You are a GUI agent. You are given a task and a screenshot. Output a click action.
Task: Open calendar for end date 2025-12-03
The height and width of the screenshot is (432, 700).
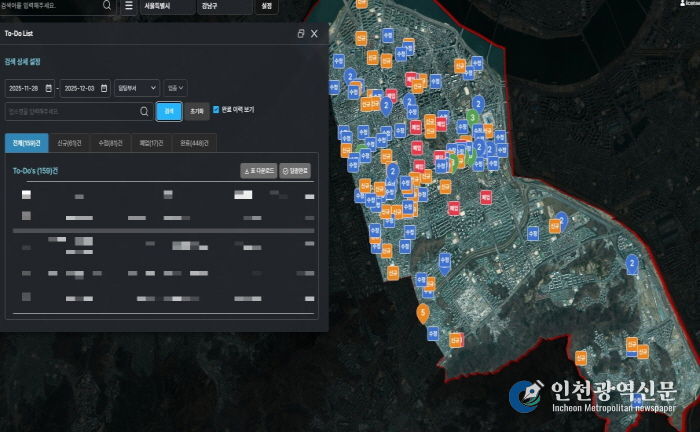(103, 88)
